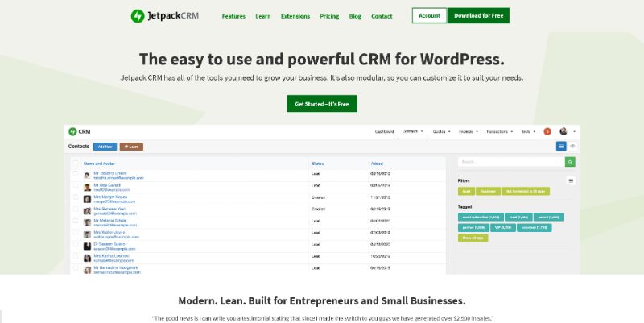644x323 pixels.
Task: Open the Extensions nav item
Action: click(x=295, y=16)
